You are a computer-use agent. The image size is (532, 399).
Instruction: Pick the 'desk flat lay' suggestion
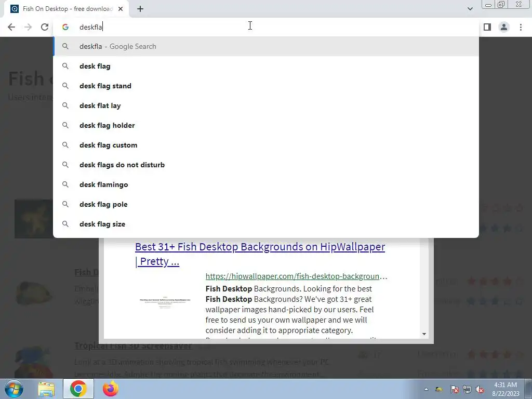pos(266,105)
